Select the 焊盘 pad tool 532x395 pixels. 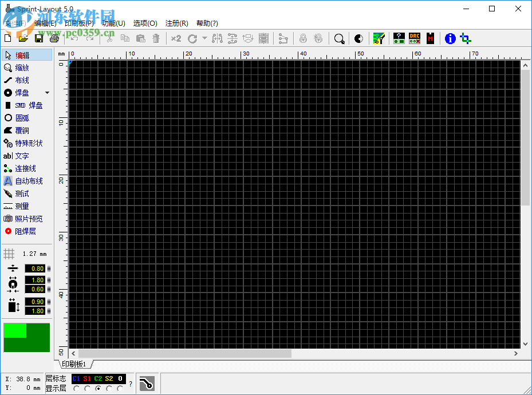[22, 93]
